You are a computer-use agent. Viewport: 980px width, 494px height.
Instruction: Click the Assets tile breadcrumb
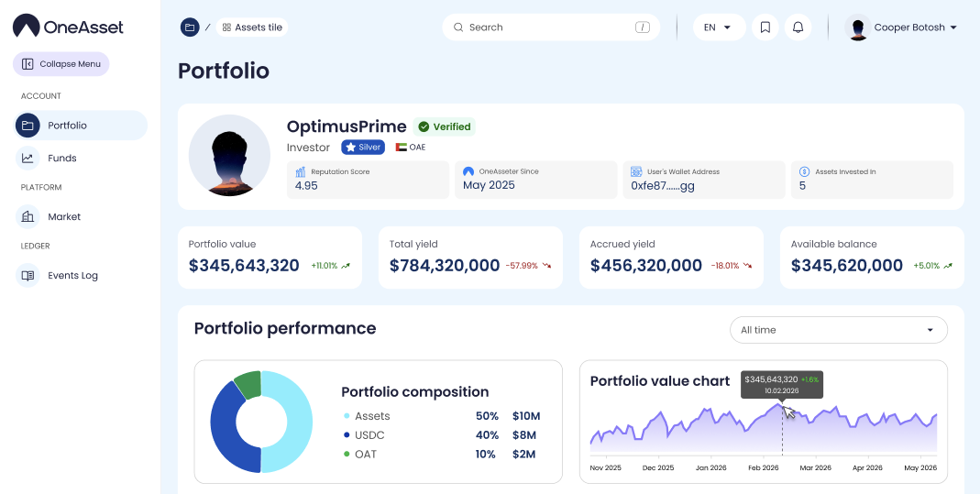(x=252, y=27)
